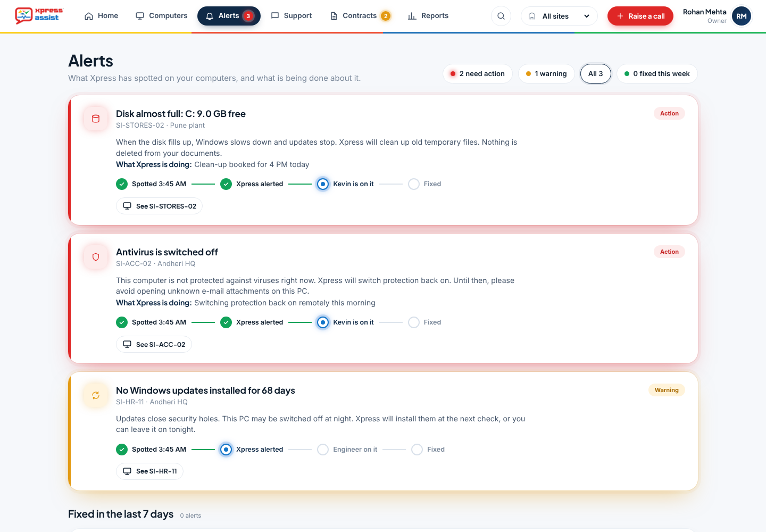Open the Contracts tab

tap(360, 16)
